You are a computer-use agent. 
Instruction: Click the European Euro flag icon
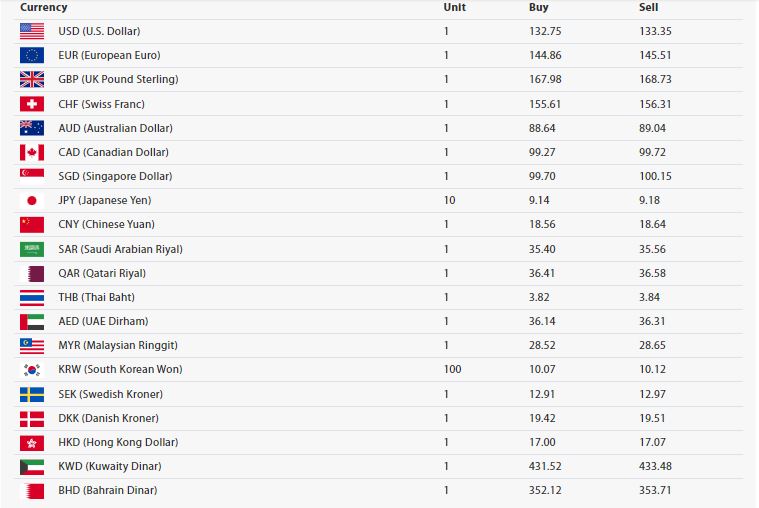(x=32, y=55)
